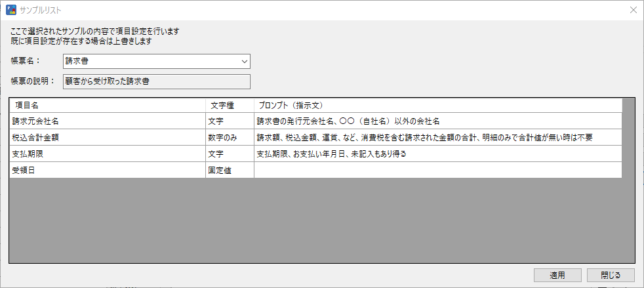
Task: Select the 受領日 item name cell
Action: [108, 171]
